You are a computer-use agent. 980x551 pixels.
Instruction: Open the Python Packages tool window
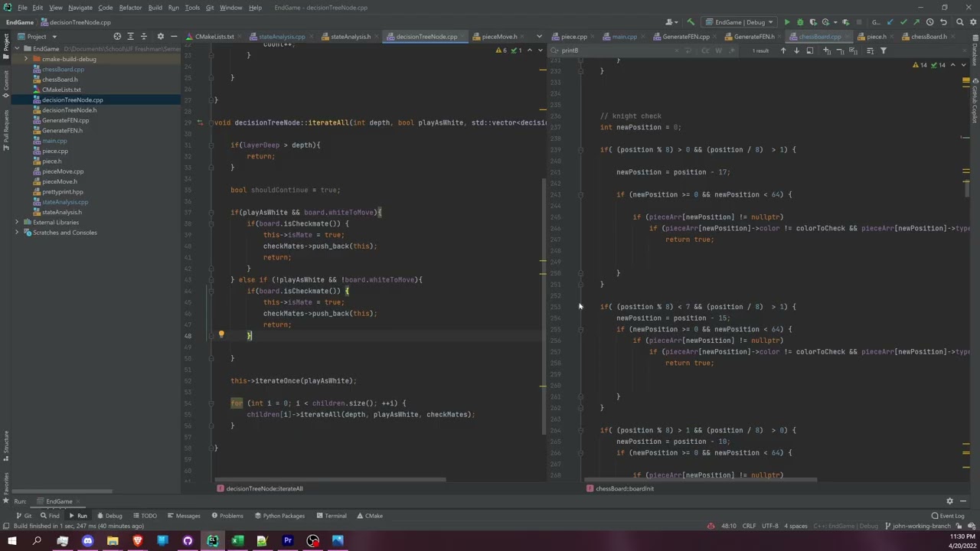tap(279, 516)
